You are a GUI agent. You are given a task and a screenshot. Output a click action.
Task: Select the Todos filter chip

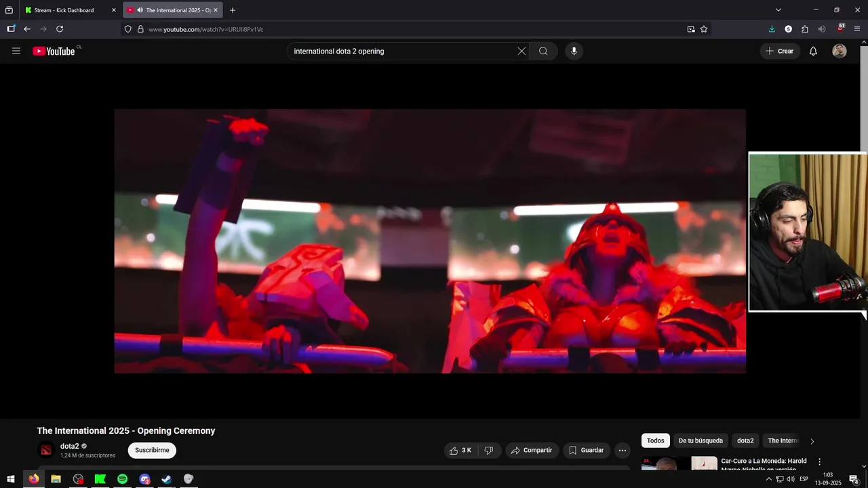click(x=656, y=441)
